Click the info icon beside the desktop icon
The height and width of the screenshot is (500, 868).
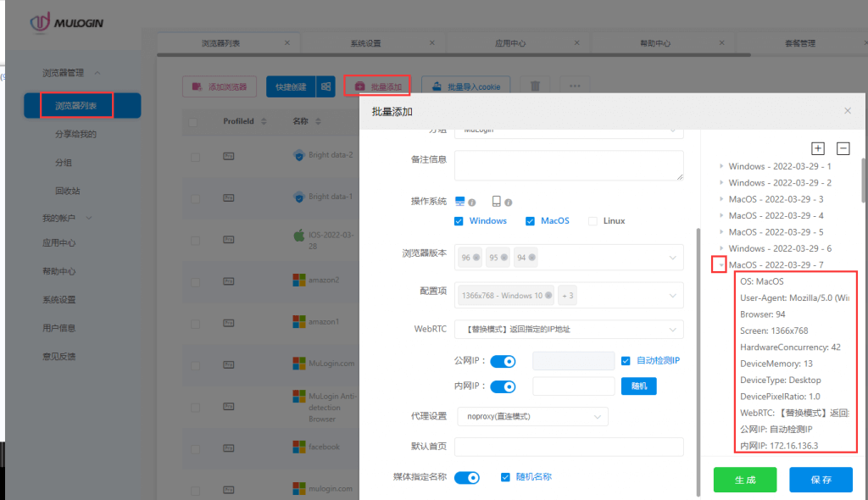tap(471, 203)
